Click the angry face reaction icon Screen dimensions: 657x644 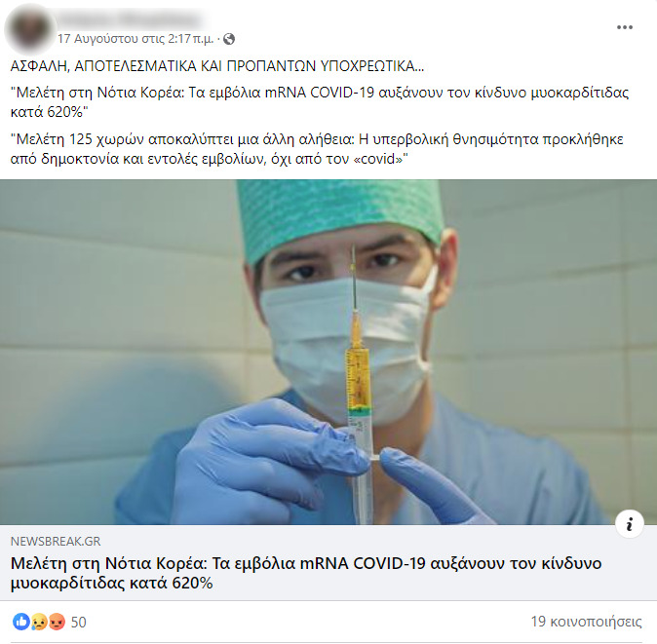point(57,622)
